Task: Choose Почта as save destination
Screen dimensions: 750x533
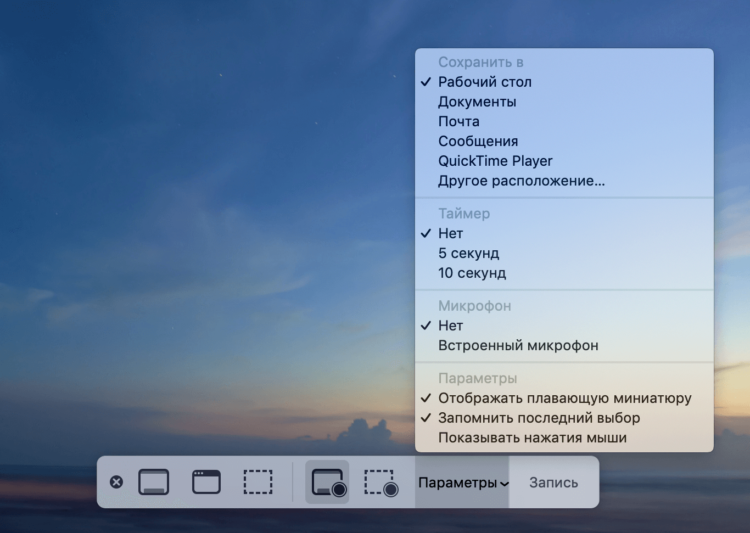Action: pos(564,122)
